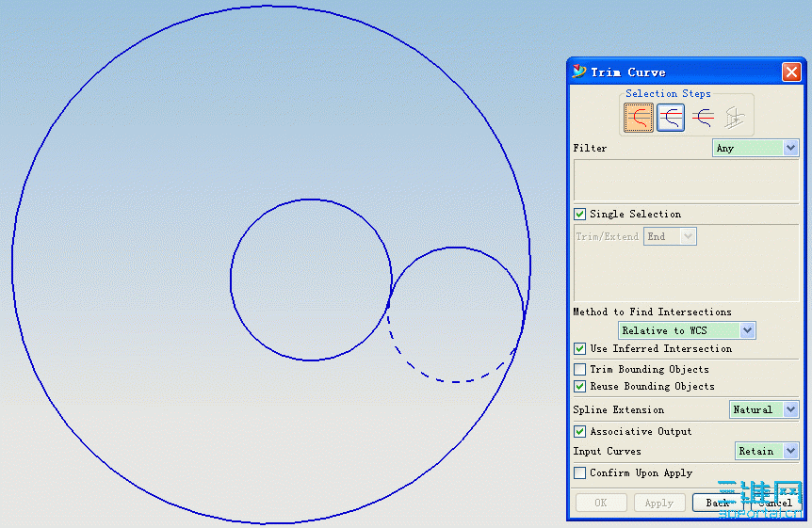Open the Spline Extension Natural dropdown
Viewport: 812px width, 528px height.
tap(764, 409)
